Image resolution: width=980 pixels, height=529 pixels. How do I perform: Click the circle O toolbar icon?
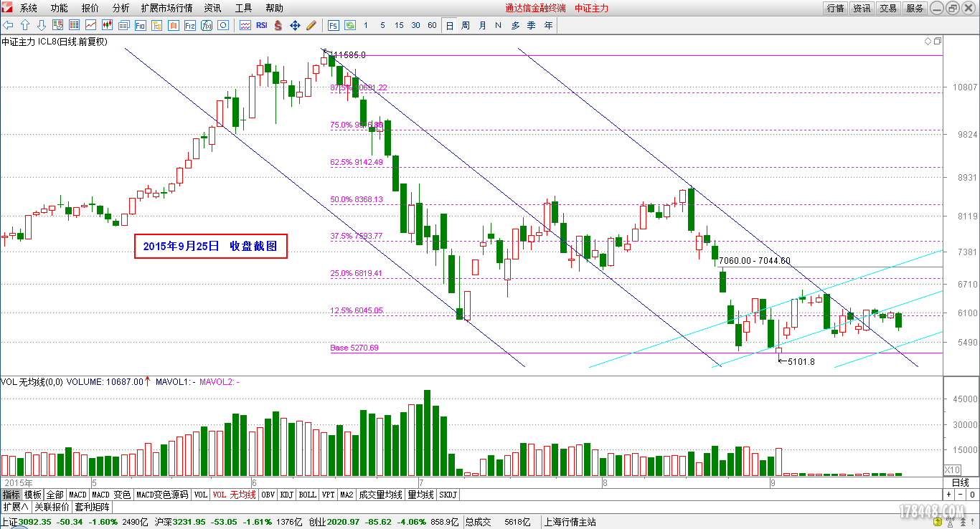(222, 25)
